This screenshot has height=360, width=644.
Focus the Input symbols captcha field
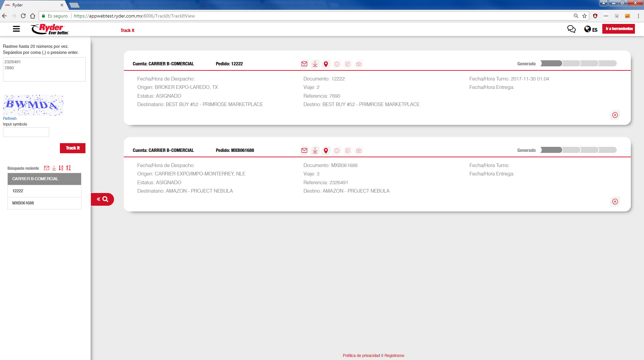26,132
